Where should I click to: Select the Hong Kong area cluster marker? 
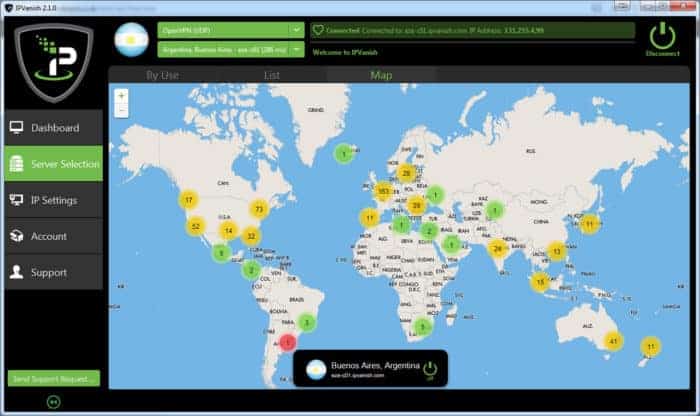pos(557,251)
